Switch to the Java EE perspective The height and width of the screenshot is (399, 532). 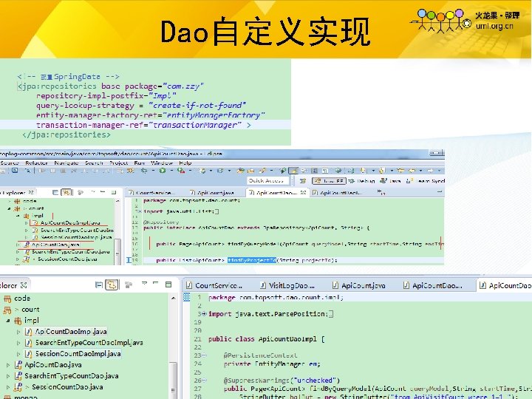click(329, 181)
